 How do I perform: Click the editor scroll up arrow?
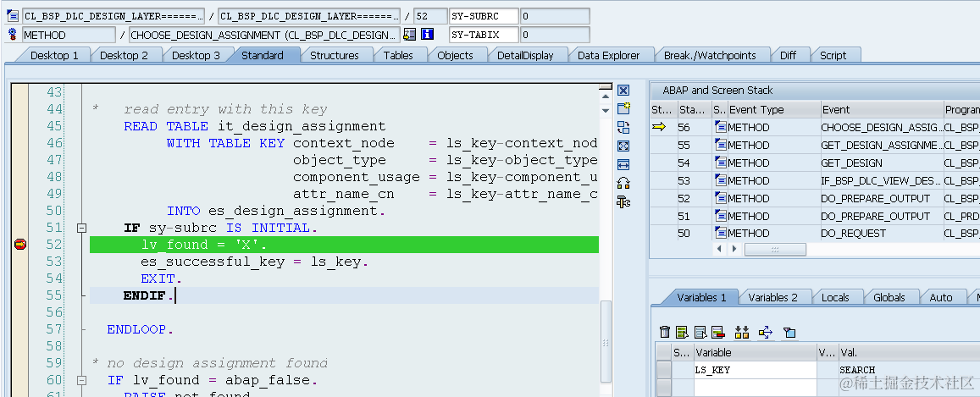pos(605,96)
